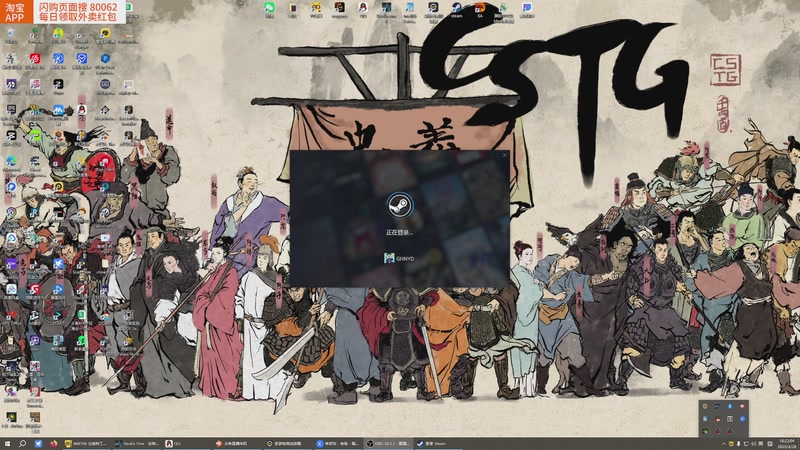The width and height of the screenshot is (800, 450).
Task: Open the notification center icon
Action: tap(770, 444)
